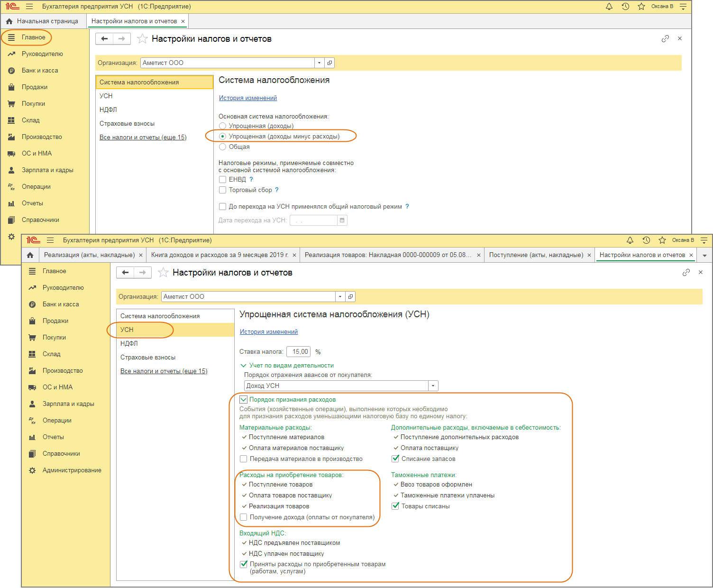Click home icon tab in front window
The width and height of the screenshot is (713, 588).
click(30, 255)
